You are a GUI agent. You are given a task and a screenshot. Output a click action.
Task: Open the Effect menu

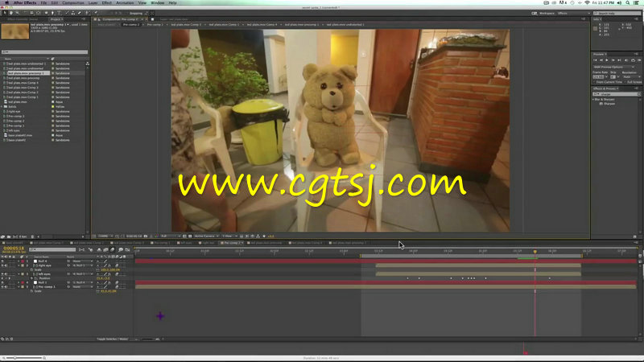pyautogui.click(x=107, y=3)
